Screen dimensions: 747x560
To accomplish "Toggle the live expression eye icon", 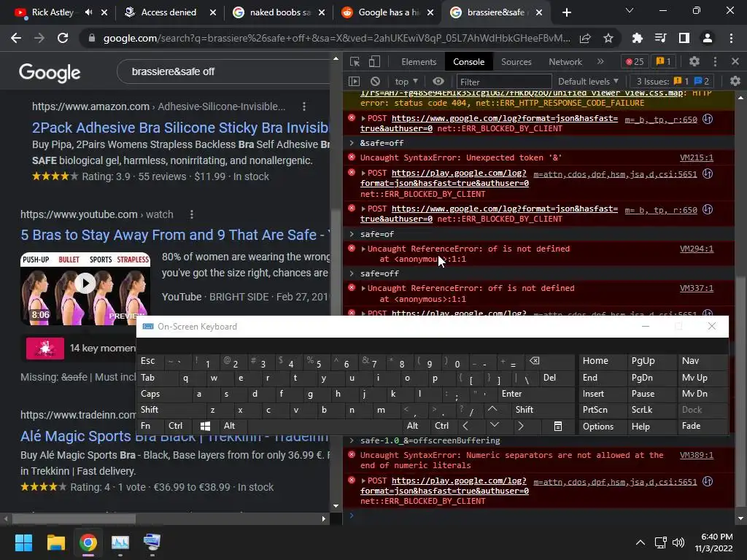I will tap(438, 82).
